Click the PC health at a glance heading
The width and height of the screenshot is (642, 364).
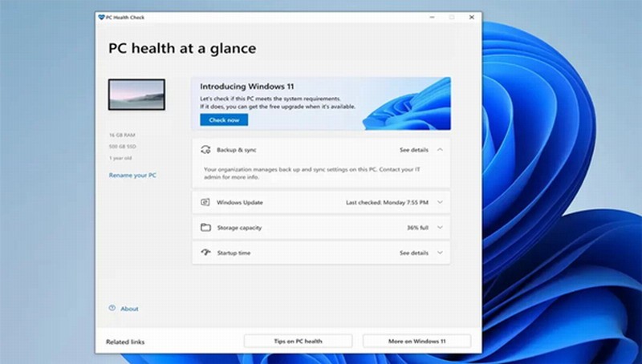tap(182, 48)
